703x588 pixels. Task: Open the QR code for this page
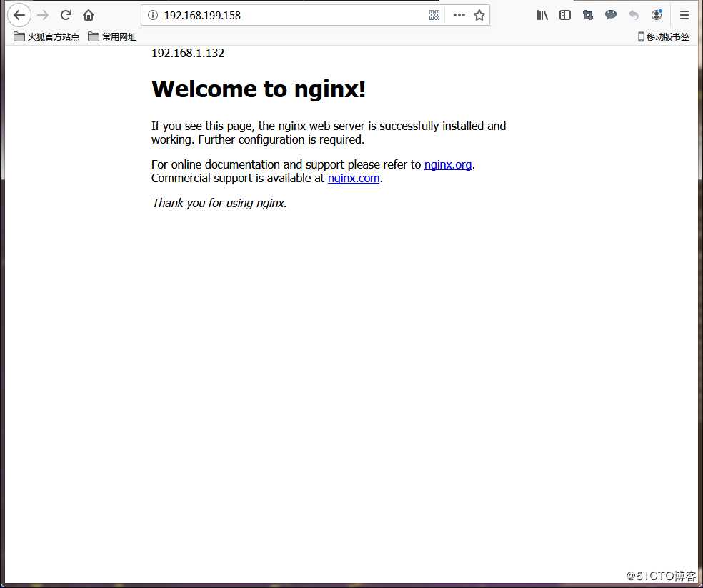click(x=434, y=15)
